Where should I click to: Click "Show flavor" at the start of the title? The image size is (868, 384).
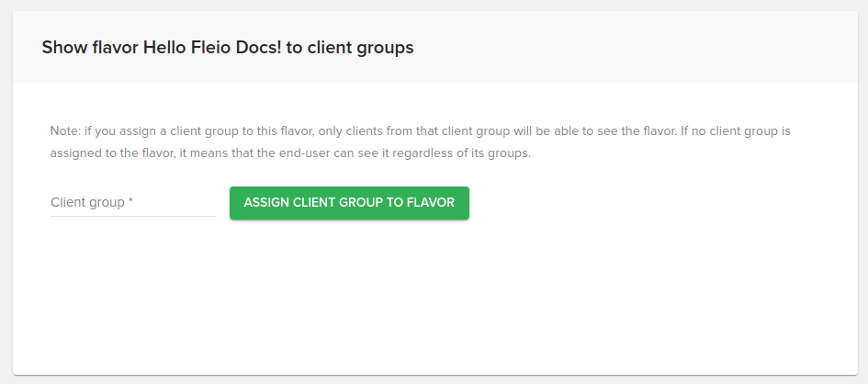tap(90, 48)
